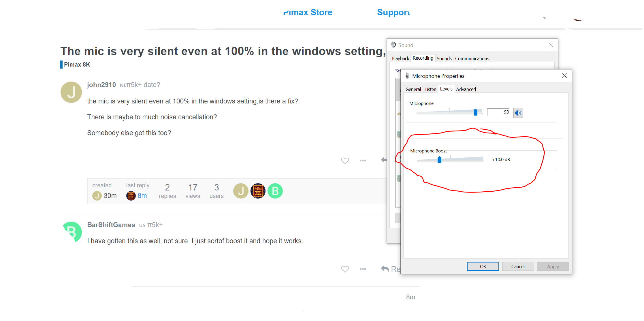Click Cancel in Microphone Properties
The image size is (644, 321).
point(518,267)
